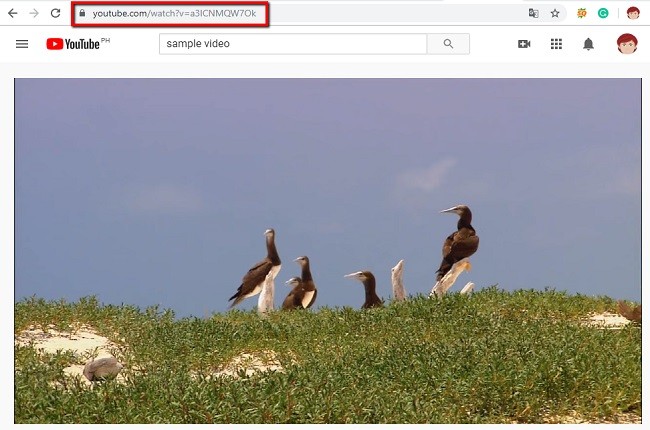Open the Create video camera menu

524,44
